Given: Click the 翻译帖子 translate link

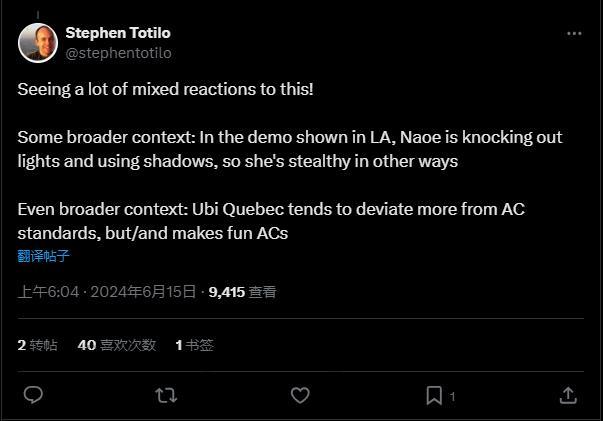Looking at the screenshot, I should 44,255.
